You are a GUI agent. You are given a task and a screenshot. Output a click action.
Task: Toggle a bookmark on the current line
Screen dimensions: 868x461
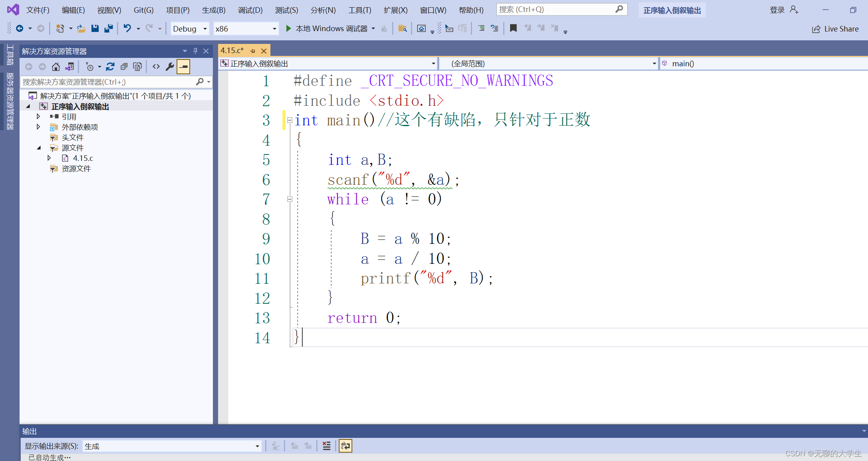coord(513,28)
